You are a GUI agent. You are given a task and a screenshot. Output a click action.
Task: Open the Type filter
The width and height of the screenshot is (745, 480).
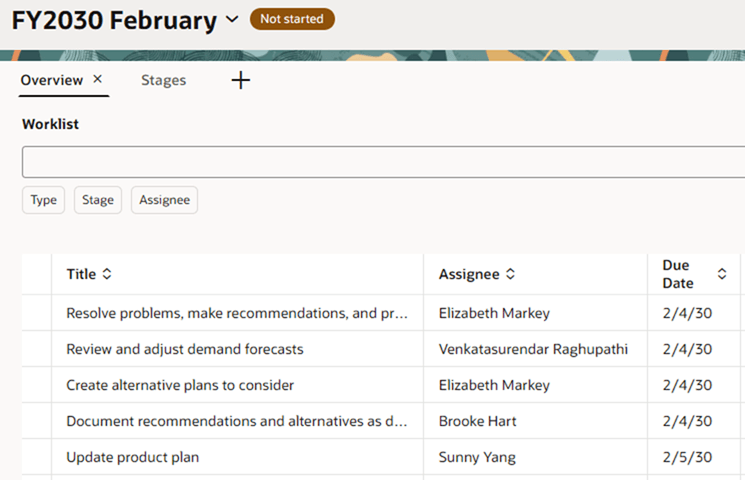[43, 200]
